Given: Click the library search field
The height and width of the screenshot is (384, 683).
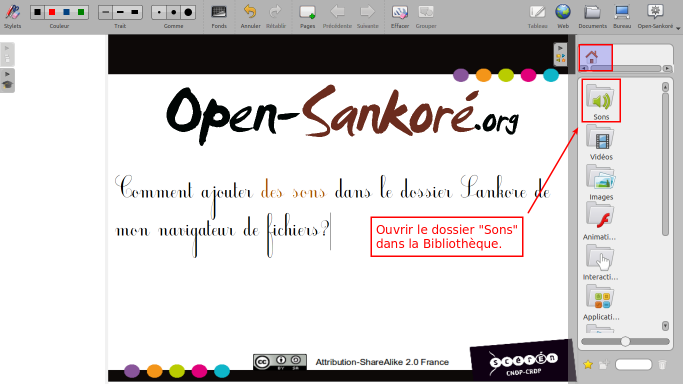Looking at the screenshot, I should 633,364.
